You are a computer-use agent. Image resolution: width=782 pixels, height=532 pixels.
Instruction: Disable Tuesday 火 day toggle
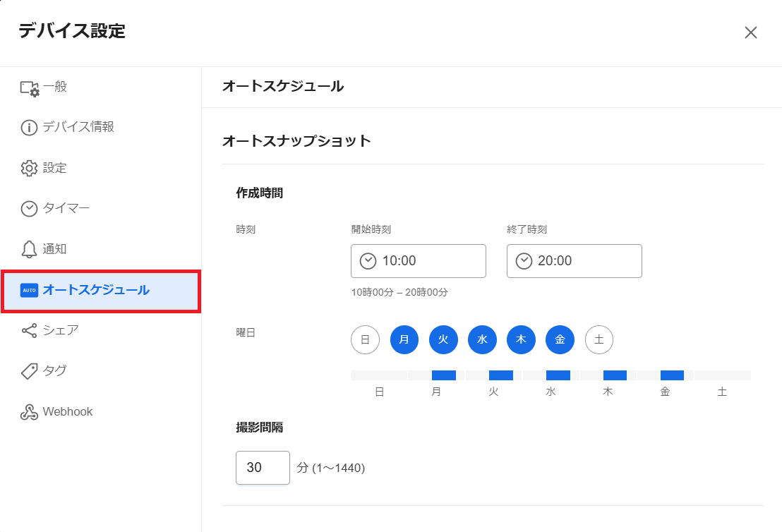pos(443,339)
